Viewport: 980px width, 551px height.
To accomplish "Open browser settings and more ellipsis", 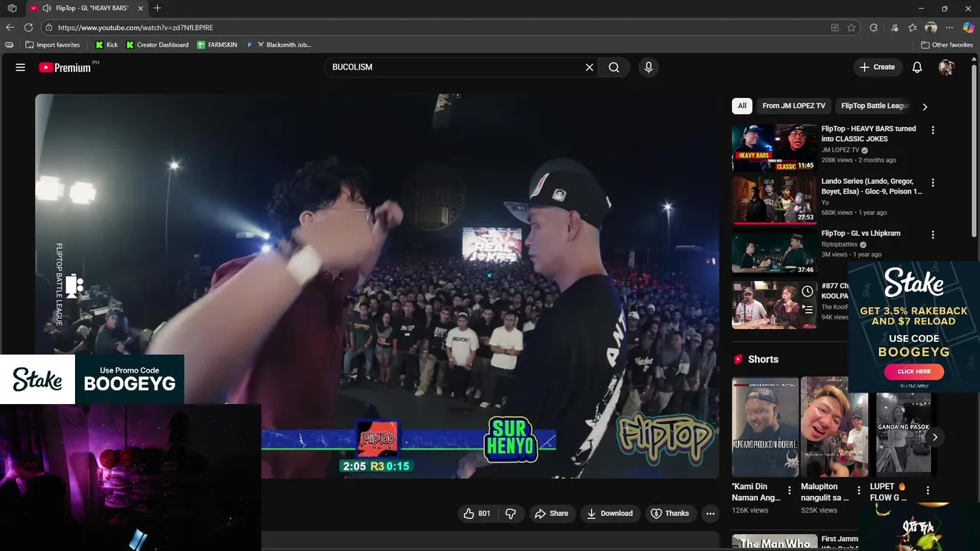I will point(949,28).
